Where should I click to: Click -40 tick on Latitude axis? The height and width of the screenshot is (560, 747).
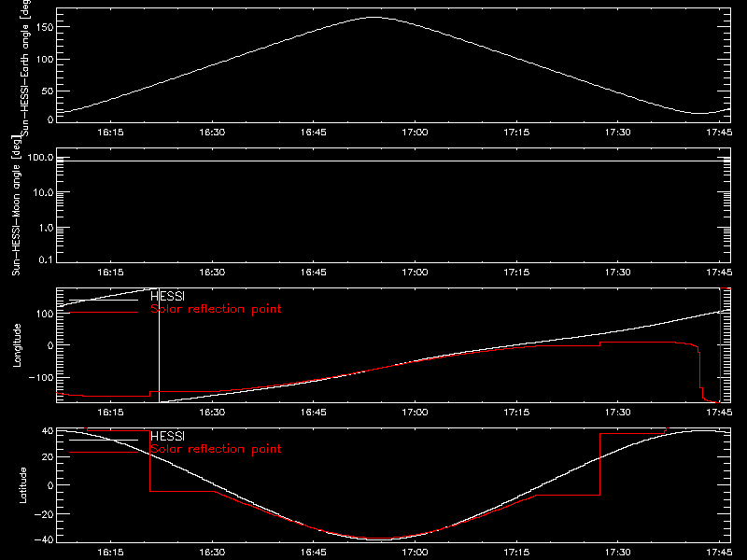point(44,540)
